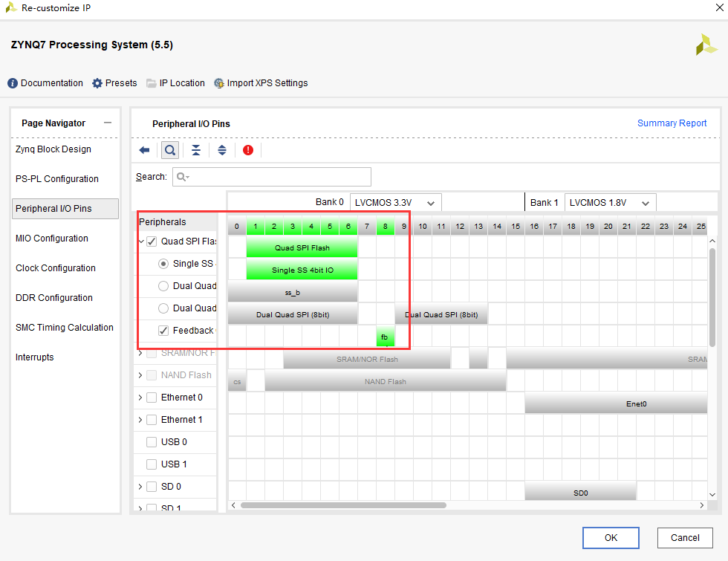Open Bank 0 LVCMOS 3.3V voltage dropdown
Image resolution: width=728 pixels, height=561 pixels.
(x=395, y=202)
